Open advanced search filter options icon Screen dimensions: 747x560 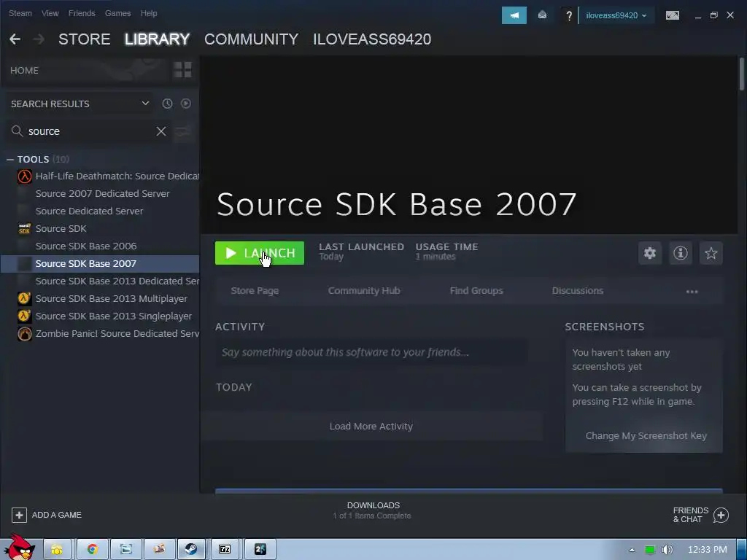(x=183, y=131)
